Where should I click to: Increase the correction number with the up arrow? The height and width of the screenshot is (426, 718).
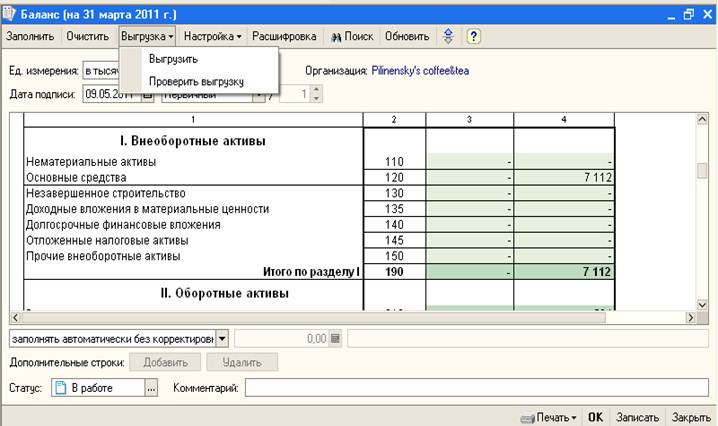(316, 89)
